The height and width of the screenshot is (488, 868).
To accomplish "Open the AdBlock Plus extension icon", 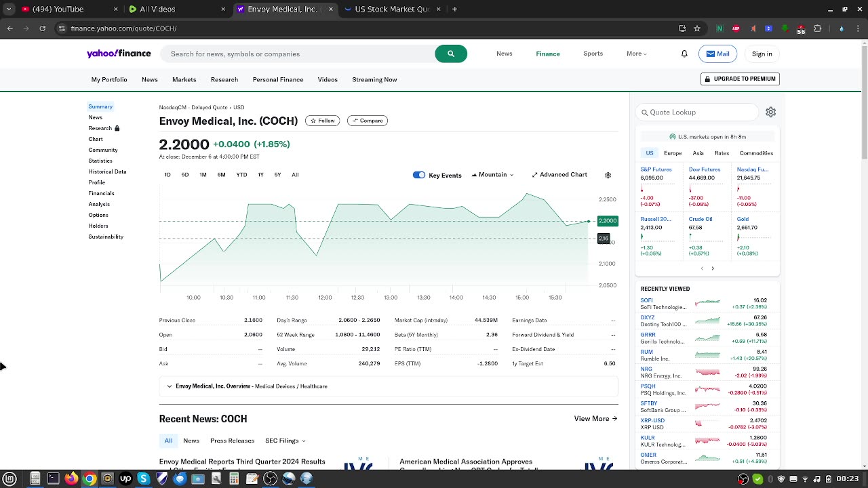I will [736, 28].
